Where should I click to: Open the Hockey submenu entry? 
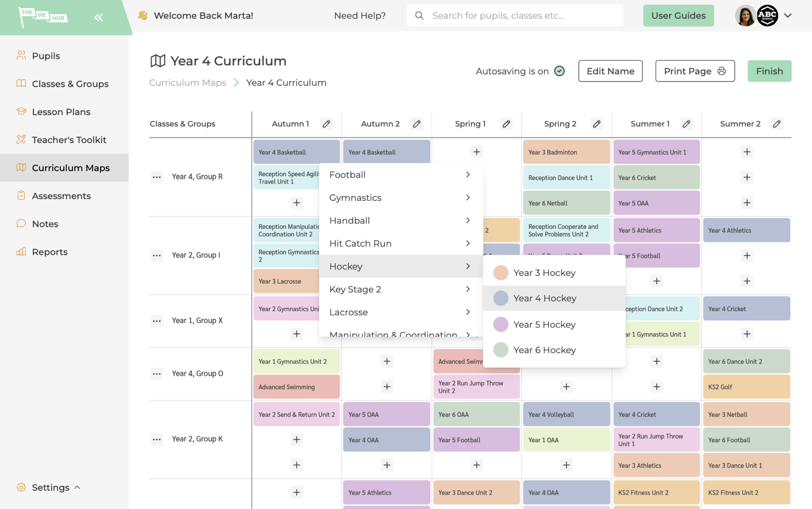click(401, 266)
